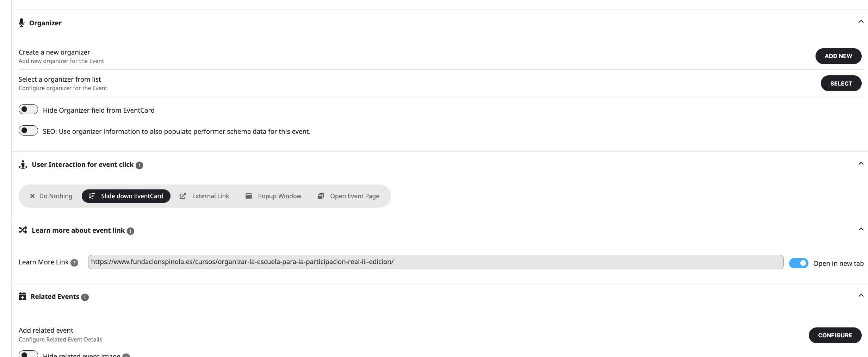Collapse the Related Events section chevron
Screen dimensions: 868x357
(861, 295)
